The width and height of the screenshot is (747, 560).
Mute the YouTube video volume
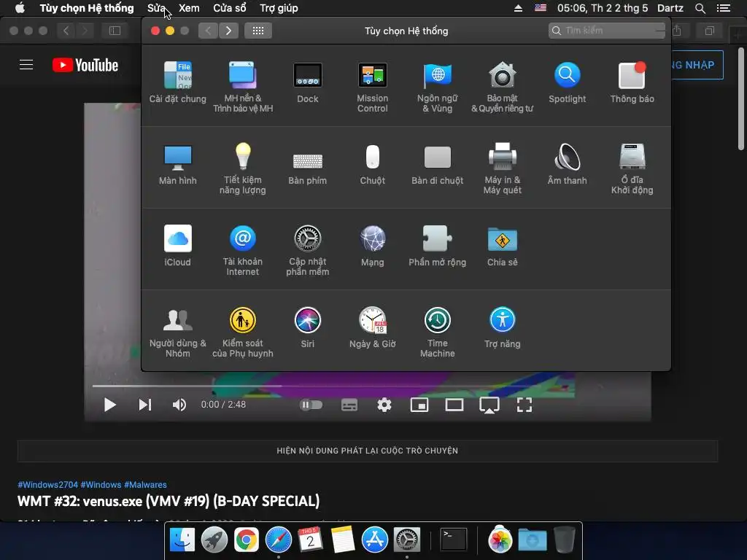click(179, 405)
